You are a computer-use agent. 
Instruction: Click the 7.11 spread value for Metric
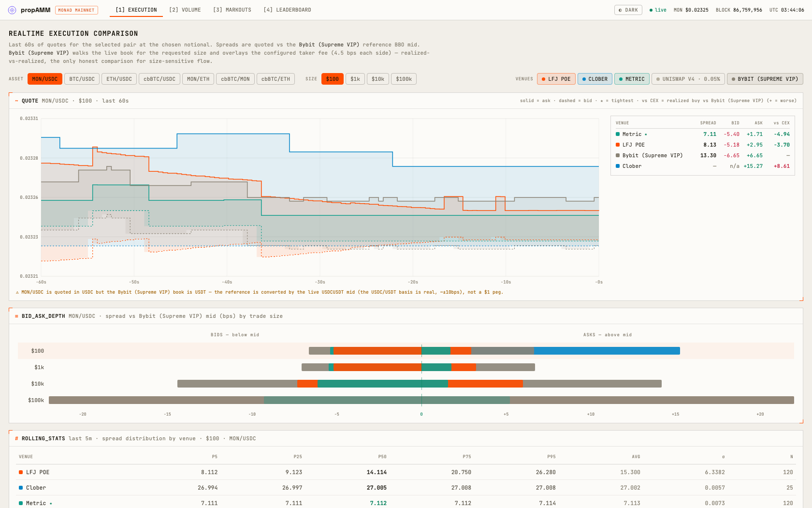coord(710,134)
